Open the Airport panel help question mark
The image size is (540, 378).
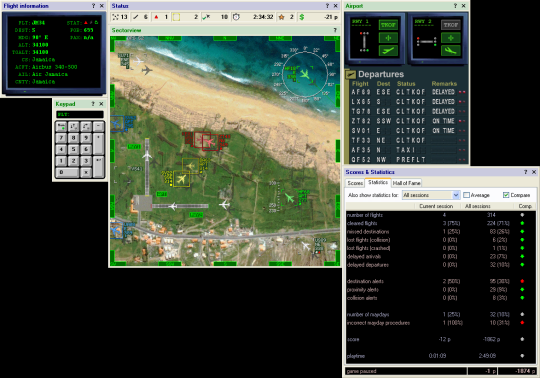(455, 6)
